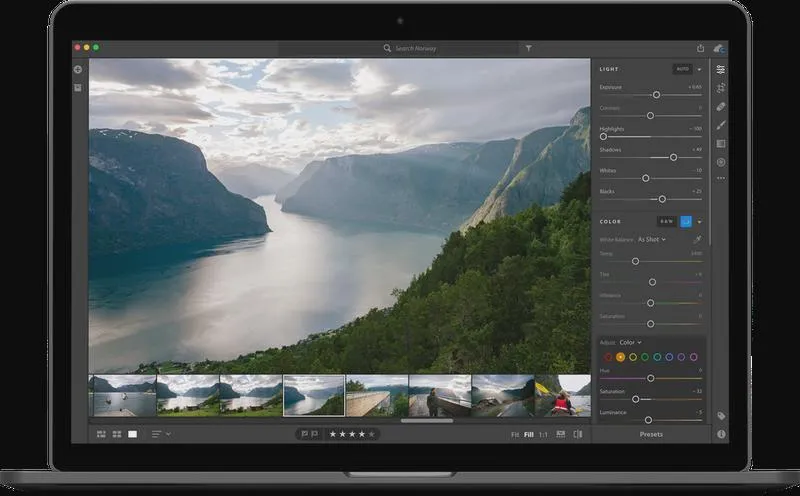800x496 pixels.
Task: Select the blue color mixer circle
Action: (x=669, y=357)
